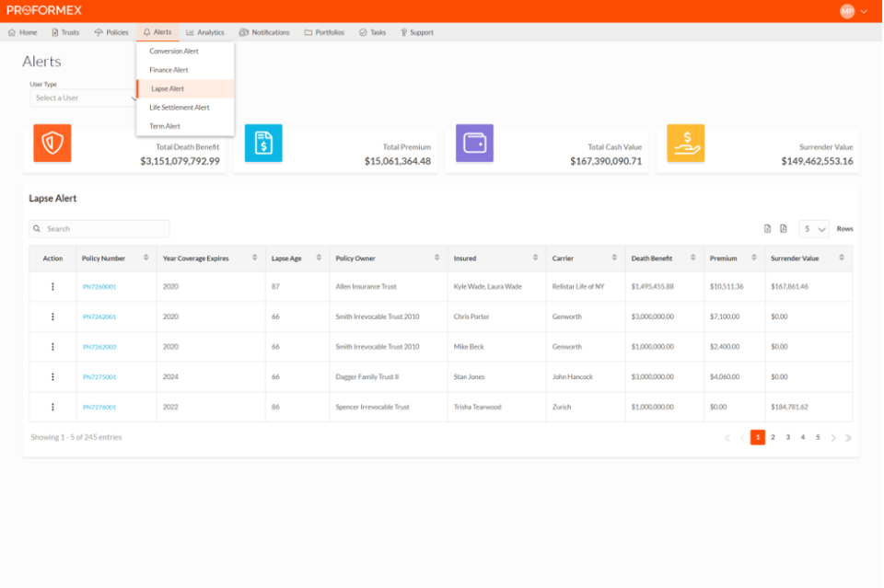
Task: Click the Search field in Lapse Alert
Action: tap(99, 228)
